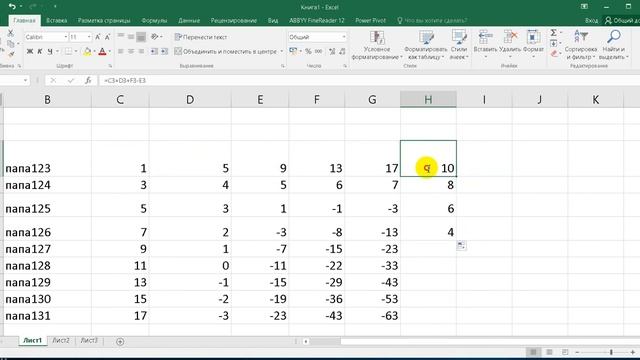Open Форматировать как таблицу gallery

425,45
